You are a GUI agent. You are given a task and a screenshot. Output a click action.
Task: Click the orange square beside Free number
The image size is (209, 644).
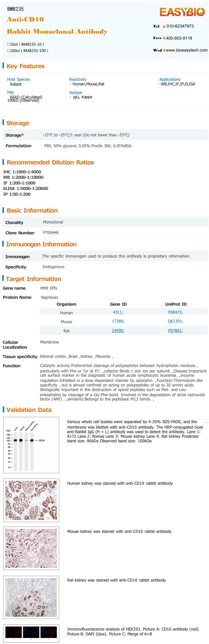tap(164, 38)
